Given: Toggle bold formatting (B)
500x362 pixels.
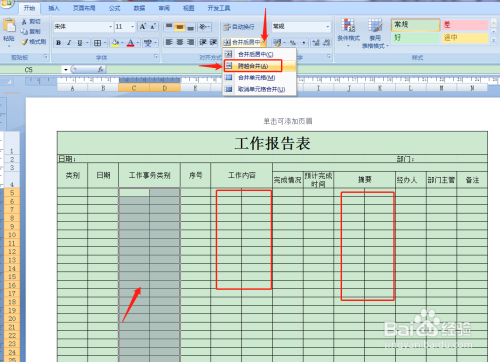Looking at the screenshot, I should tap(59, 43).
